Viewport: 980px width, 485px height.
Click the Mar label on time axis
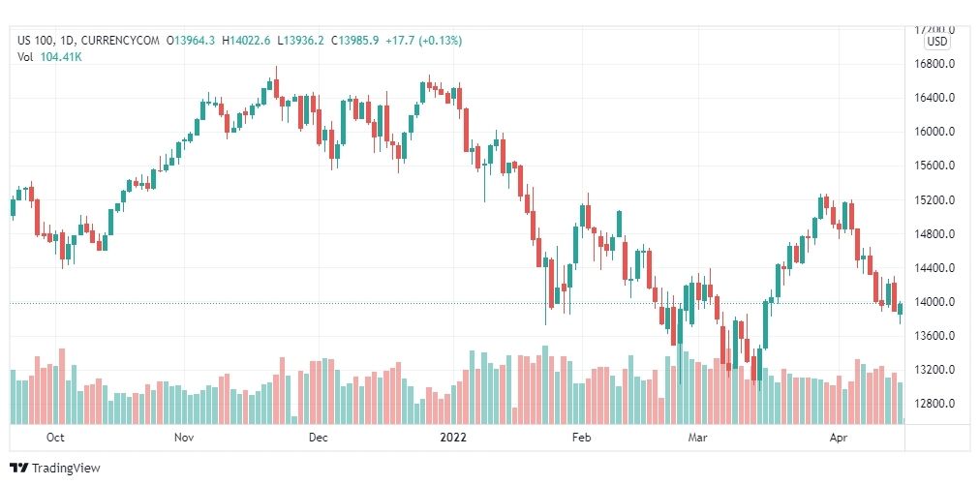[x=697, y=437]
